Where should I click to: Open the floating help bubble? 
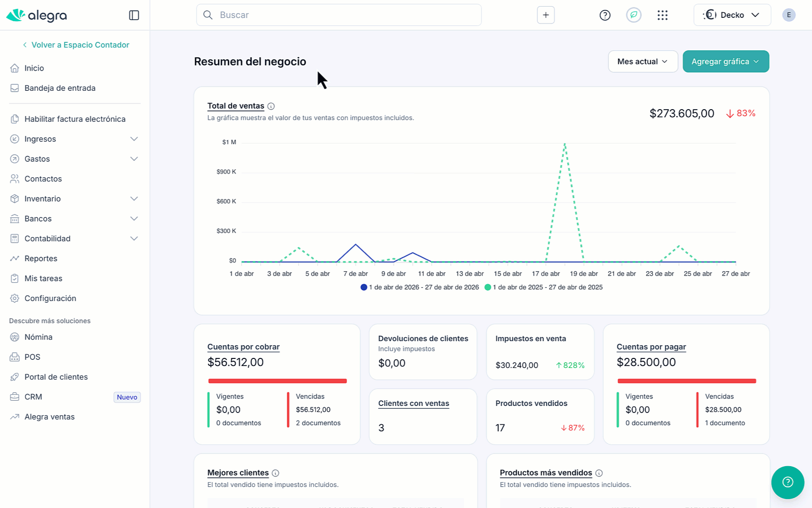click(788, 482)
